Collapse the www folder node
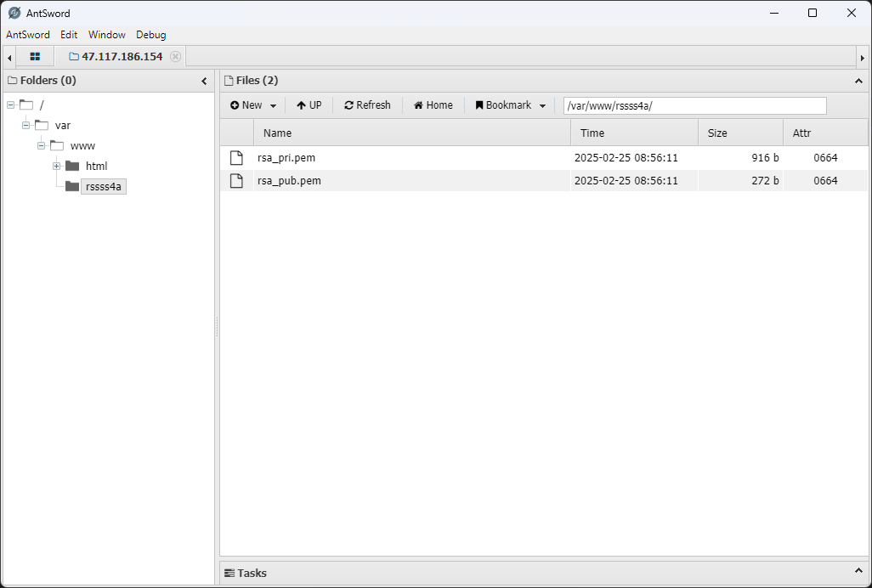 pyautogui.click(x=41, y=145)
